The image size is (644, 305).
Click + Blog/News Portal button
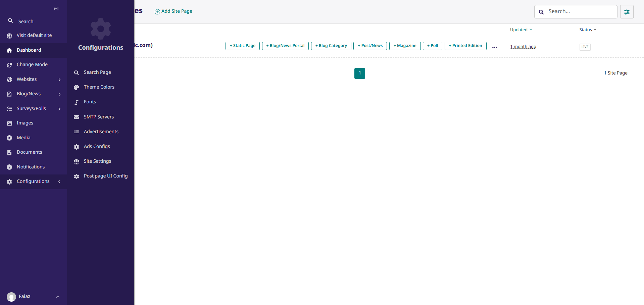(285, 46)
